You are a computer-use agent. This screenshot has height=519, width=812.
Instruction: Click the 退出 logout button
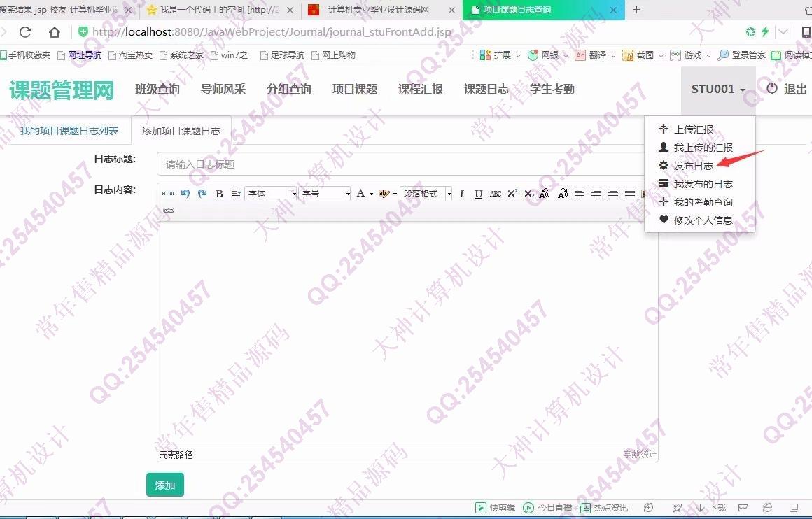coord(787,89)
